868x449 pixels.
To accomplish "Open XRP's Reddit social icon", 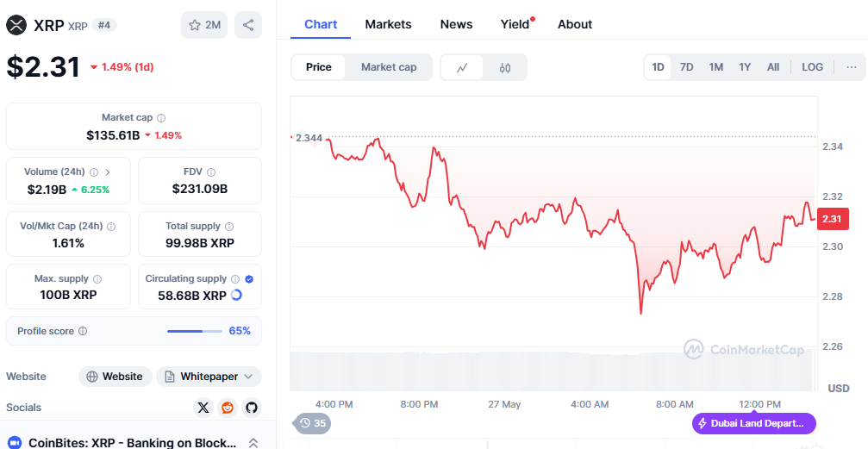I will (x=228, y=408).
